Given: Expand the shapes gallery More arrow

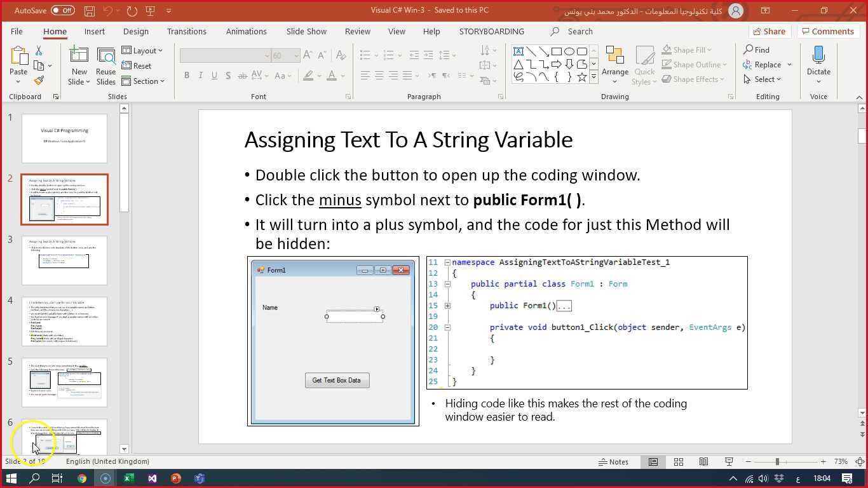Looking at the screenshot, I should 593,77.
